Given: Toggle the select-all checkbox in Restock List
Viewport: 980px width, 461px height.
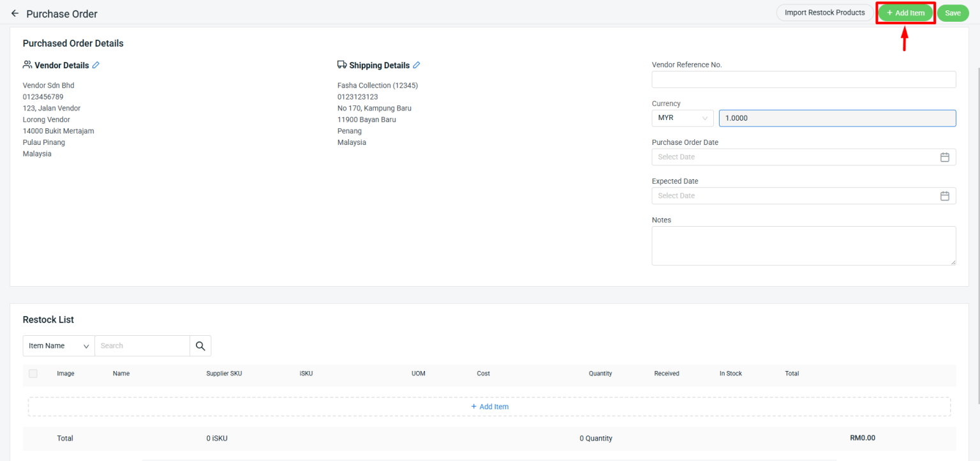Looking at the screenshot, I should pyautogui.click(x=33, y=374).
